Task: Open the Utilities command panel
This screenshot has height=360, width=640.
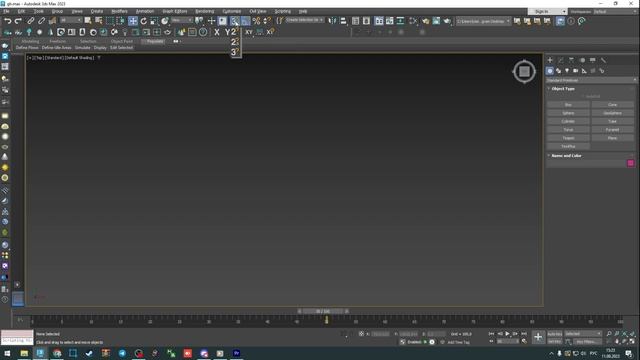Action: pyautogui.click(x=603, y=60)
